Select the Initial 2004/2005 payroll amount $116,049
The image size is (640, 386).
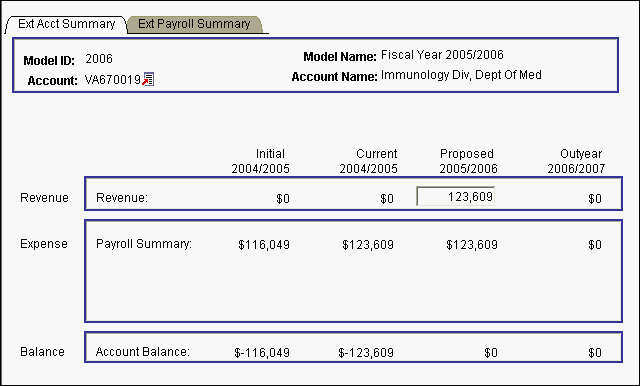coord(264,245)
